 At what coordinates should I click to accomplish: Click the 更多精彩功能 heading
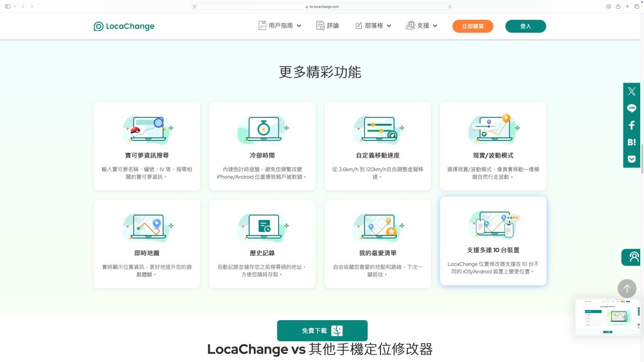[x=320, y=72]
